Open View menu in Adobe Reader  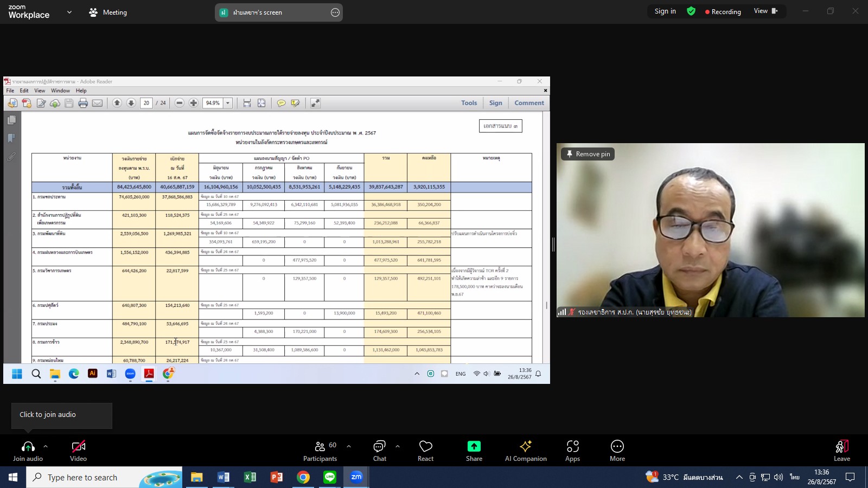click(40, 91)
